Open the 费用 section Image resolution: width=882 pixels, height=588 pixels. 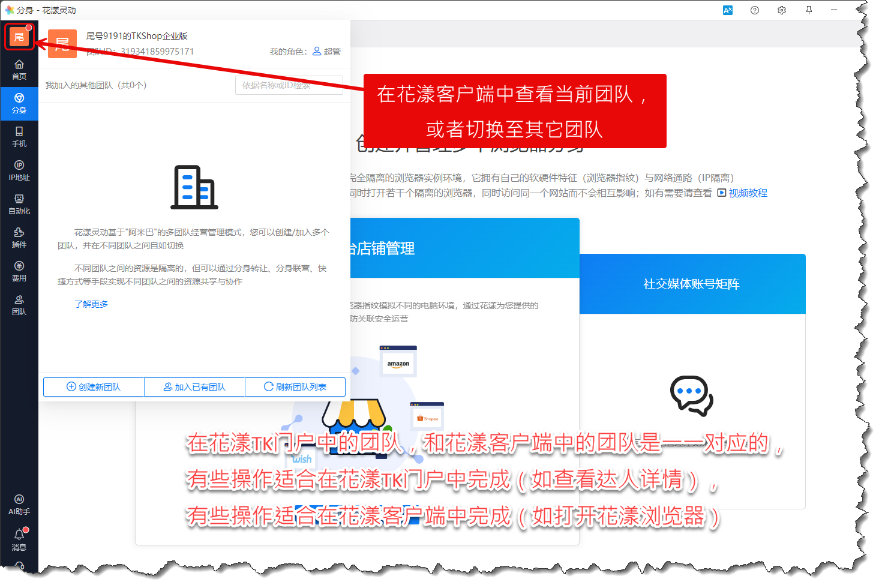pyautogui.click(x=19, y=272)
